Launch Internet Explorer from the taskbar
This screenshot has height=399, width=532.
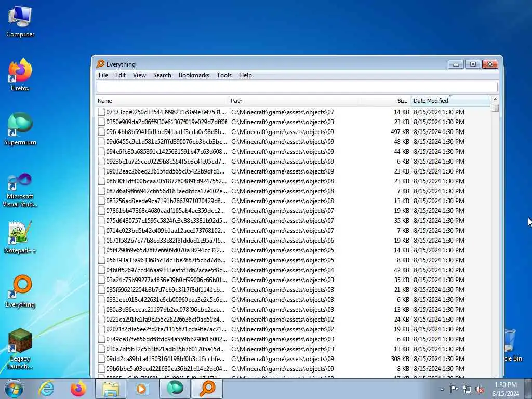tap(46, 389)
